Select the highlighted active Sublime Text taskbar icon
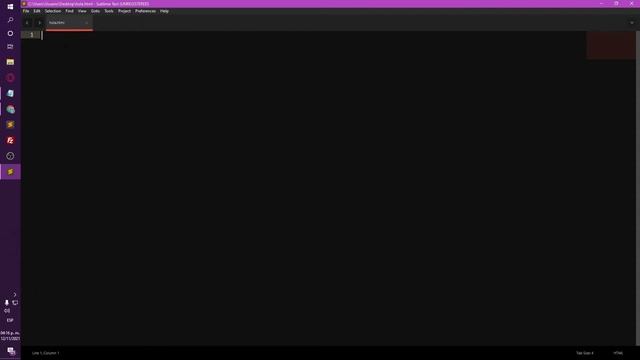Viewport: 640px width, 360px height. pos(10,172)
